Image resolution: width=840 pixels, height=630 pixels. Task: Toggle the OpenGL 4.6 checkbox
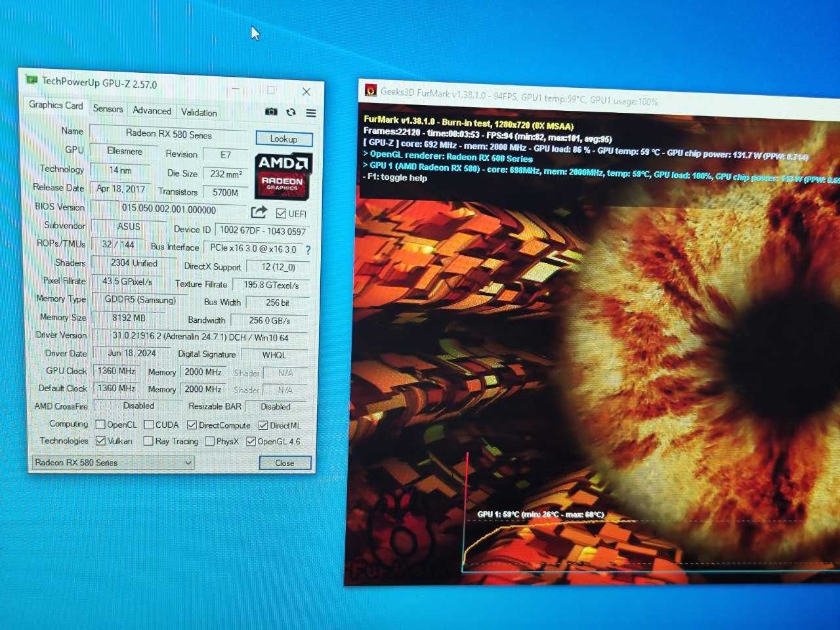tap(251, 441)
